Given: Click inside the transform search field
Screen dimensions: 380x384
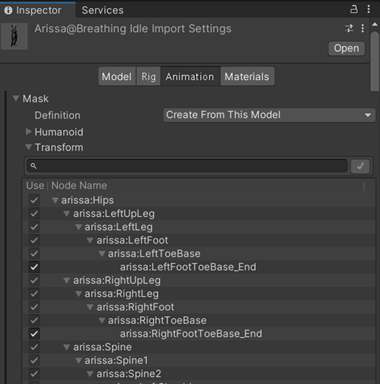Looking at the screenshot, I should tap(187, 166).
